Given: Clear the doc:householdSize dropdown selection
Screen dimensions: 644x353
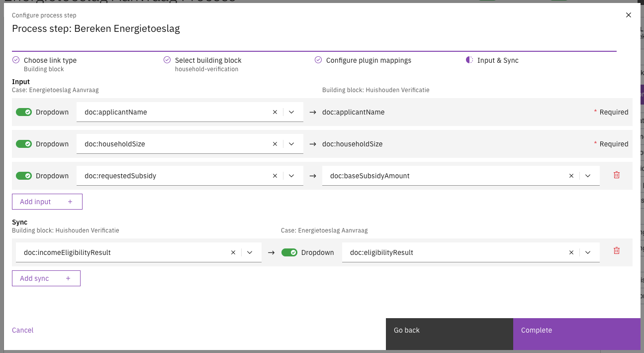Looking at the screenshot, I should (275, 144).
